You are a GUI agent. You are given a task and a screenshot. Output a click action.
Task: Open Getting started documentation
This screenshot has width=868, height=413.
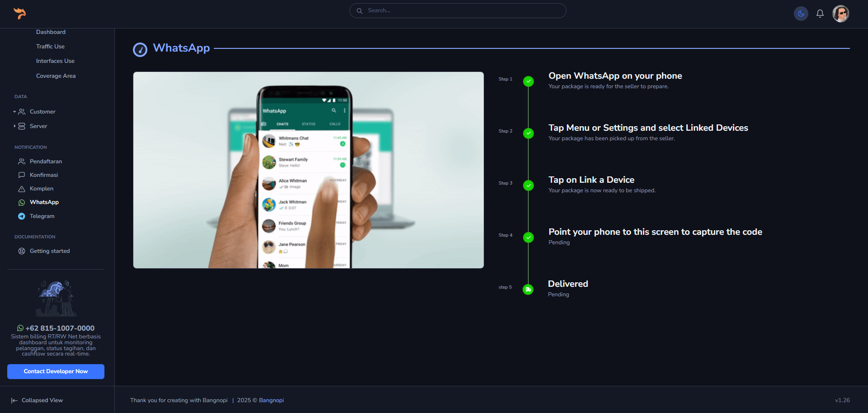coord(50,251)
